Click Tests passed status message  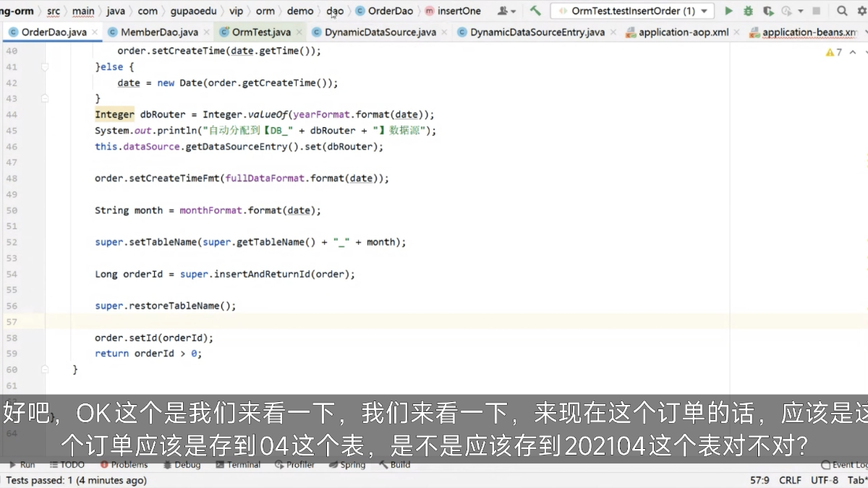point(76,480)
